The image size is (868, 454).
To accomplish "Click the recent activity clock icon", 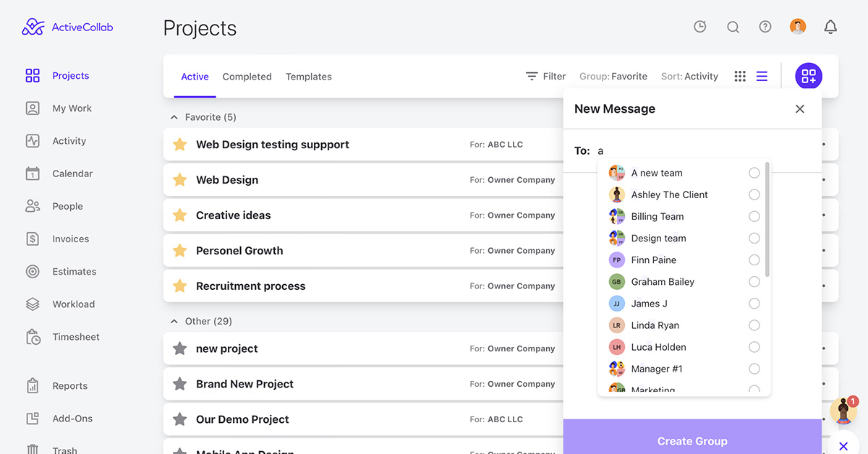I will [x=699, y=26].
